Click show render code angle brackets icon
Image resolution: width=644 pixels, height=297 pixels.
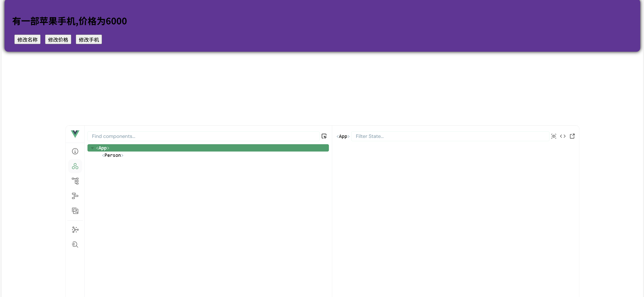[563, 136]
